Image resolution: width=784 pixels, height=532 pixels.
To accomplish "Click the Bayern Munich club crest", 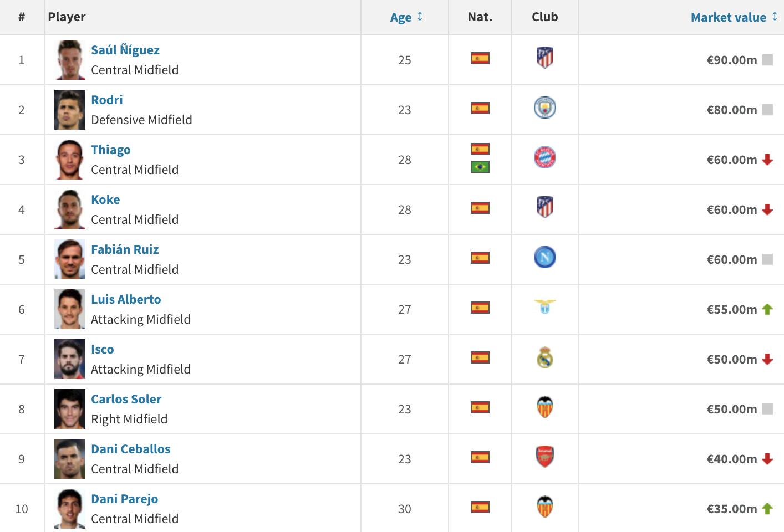I will (544, 157).
